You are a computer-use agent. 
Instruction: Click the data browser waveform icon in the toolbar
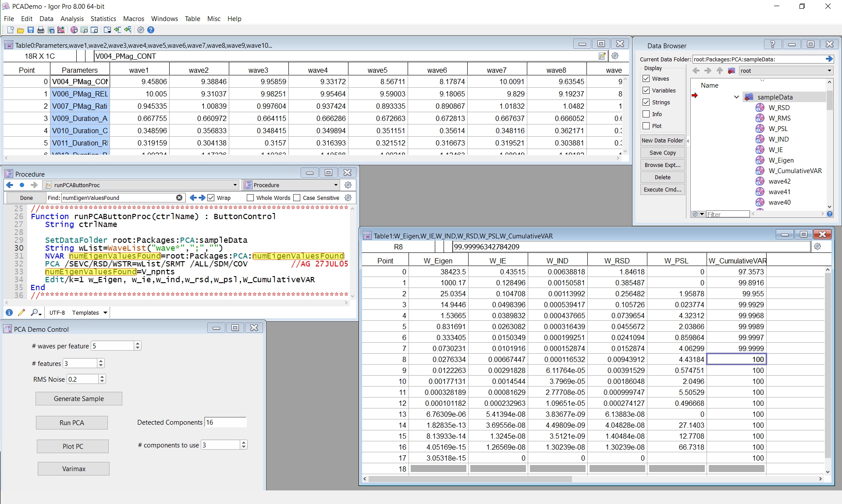[x=74, y=30]
